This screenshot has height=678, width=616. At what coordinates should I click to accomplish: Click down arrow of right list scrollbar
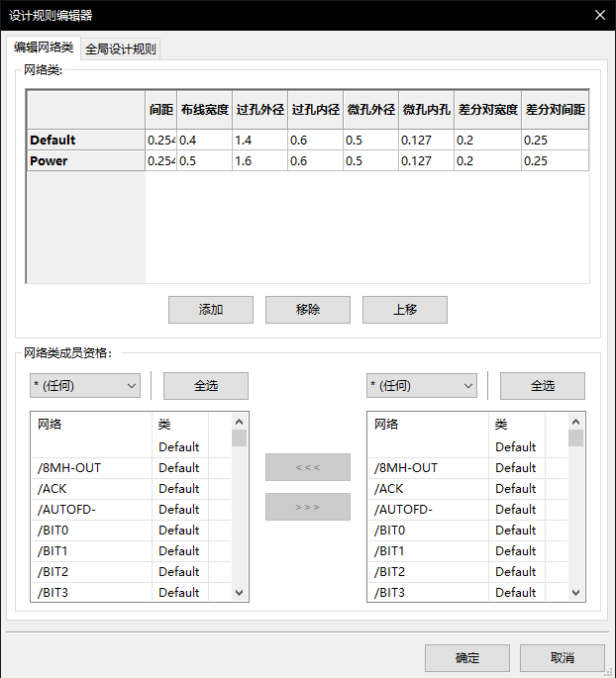[575, 593]
